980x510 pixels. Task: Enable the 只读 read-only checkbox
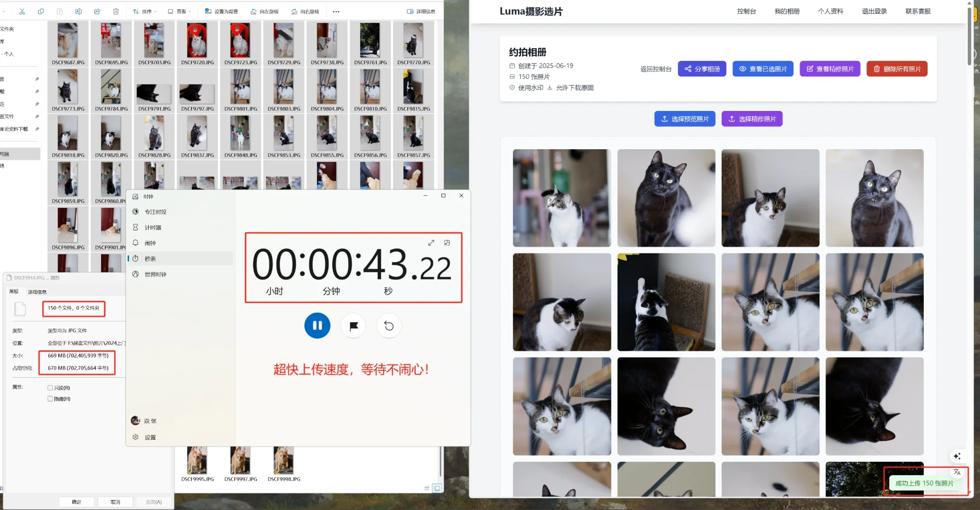click(50, 388)
